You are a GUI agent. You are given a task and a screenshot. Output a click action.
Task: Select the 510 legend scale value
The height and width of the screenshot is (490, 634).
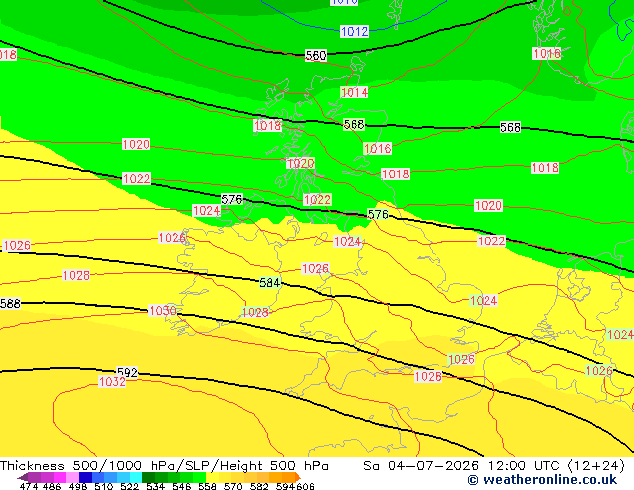click(104, 486)
